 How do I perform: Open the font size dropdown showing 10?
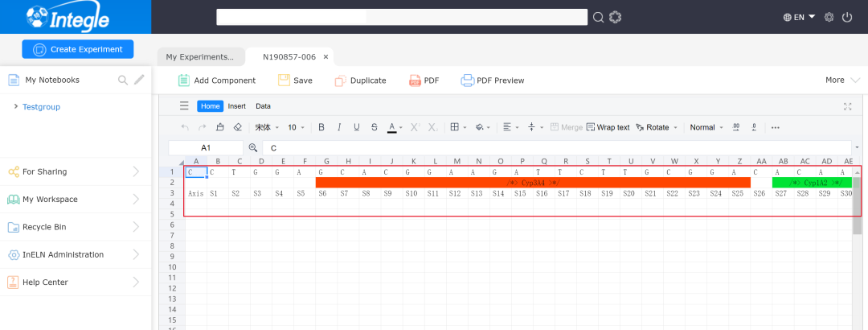pyautogui.click(x=296, y=127)
